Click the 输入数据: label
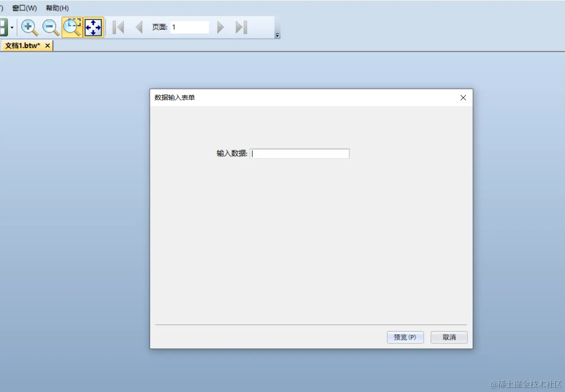Screen dimensions: 565x392 tap(232, 153)
